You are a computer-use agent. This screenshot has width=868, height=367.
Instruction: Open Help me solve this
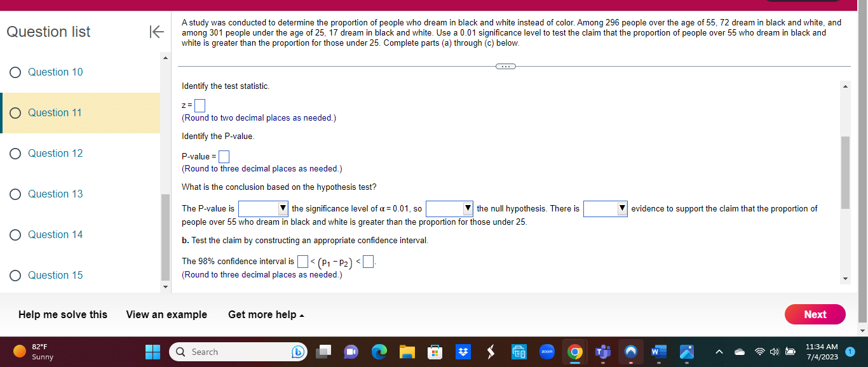tap(61, 314)
